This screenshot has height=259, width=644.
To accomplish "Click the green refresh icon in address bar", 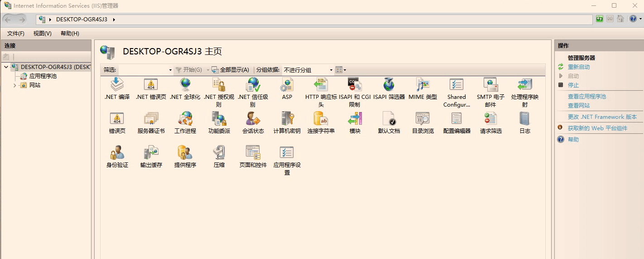I will tap(600, 19).
